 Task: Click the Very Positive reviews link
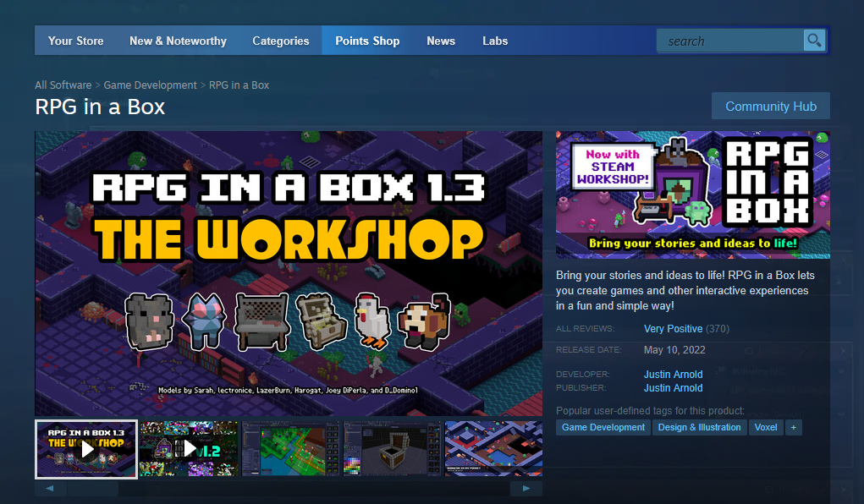[673, 329]
